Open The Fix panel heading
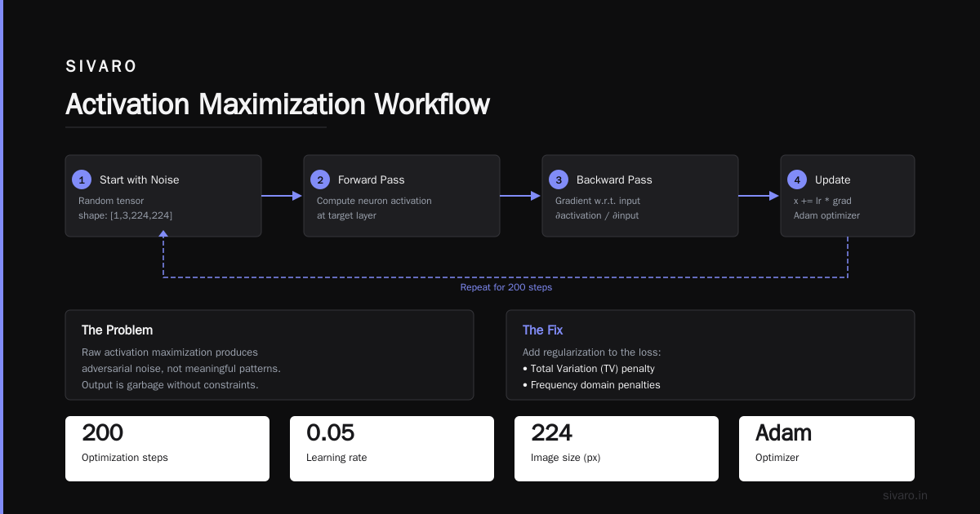980x514 pixels. (x=542, y=330)
